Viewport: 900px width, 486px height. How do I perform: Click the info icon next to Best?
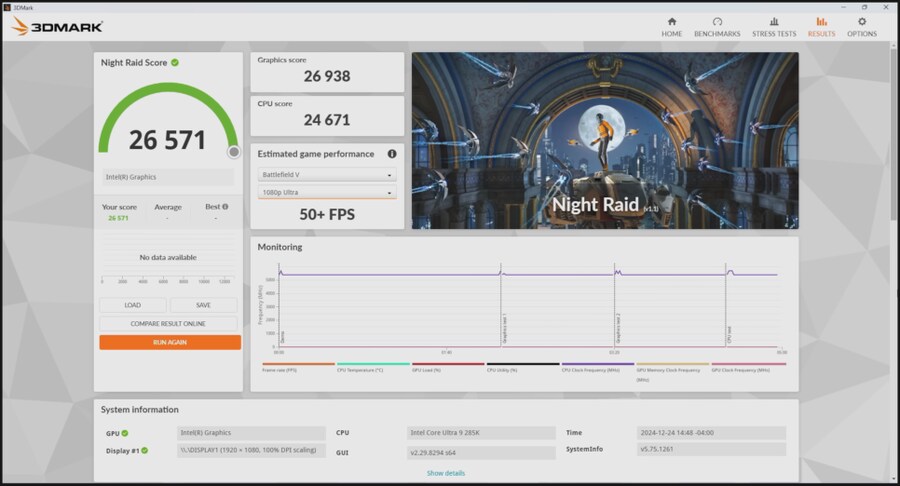point(225,207)
